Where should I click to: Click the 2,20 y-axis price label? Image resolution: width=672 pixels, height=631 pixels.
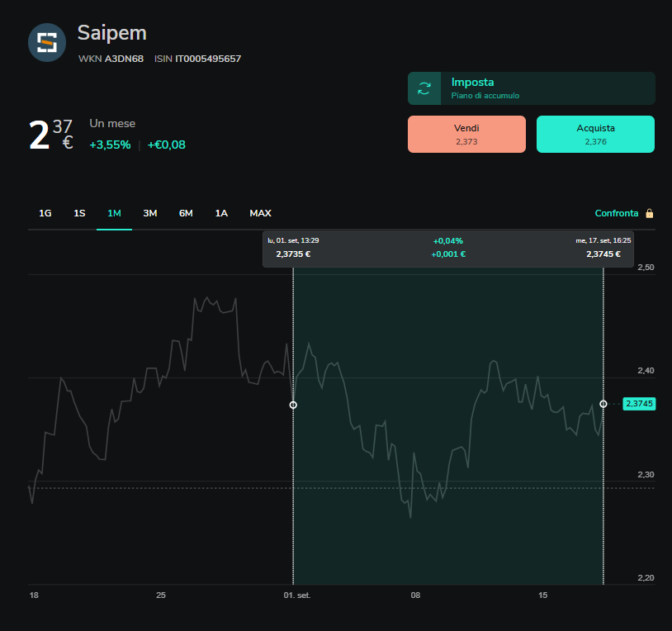[x=646, y=578]
